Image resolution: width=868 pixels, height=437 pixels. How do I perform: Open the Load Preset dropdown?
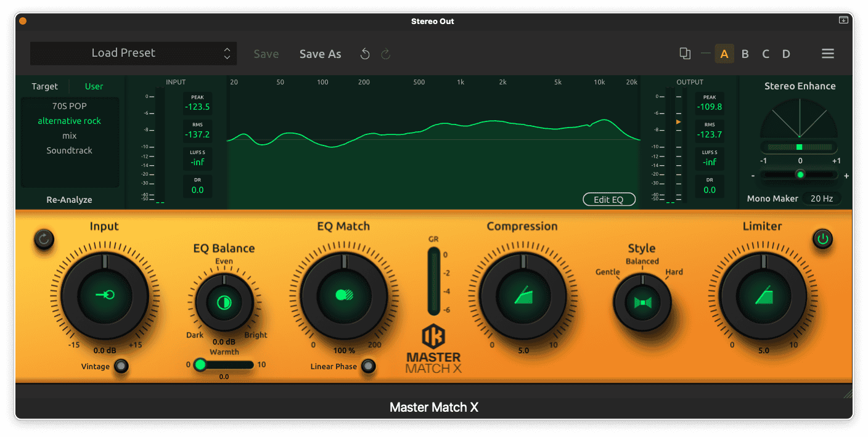(133, 54)
